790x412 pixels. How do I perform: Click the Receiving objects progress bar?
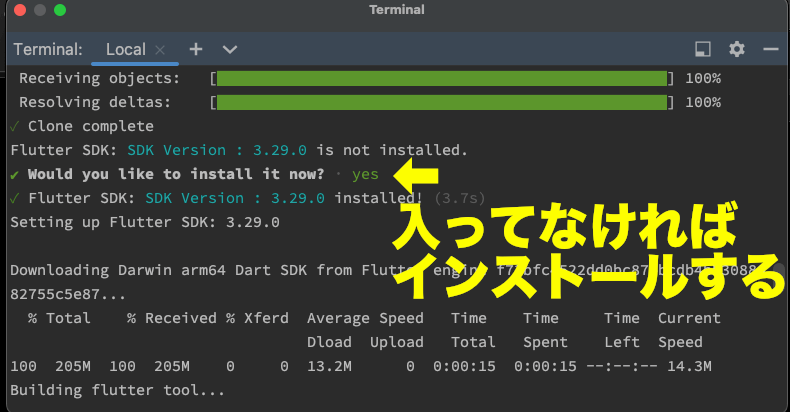click(x=442, y=79)
